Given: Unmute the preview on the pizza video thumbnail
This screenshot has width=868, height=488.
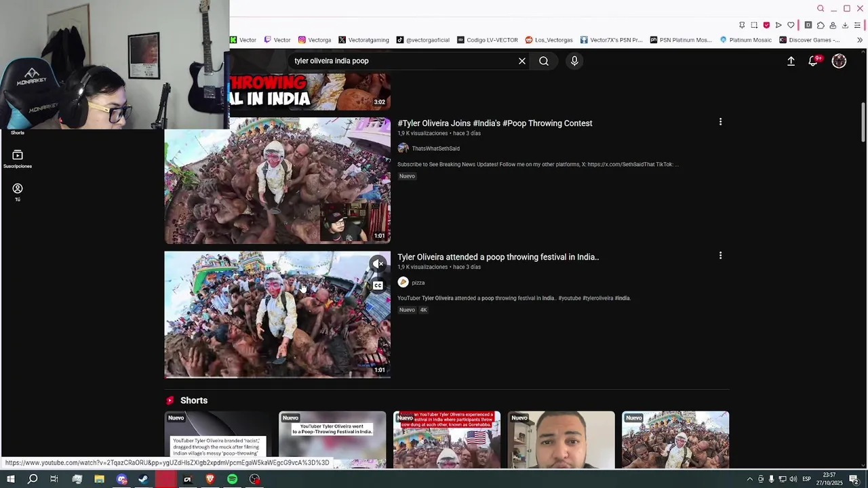Looking at the screenshot, I should (378, 264).
